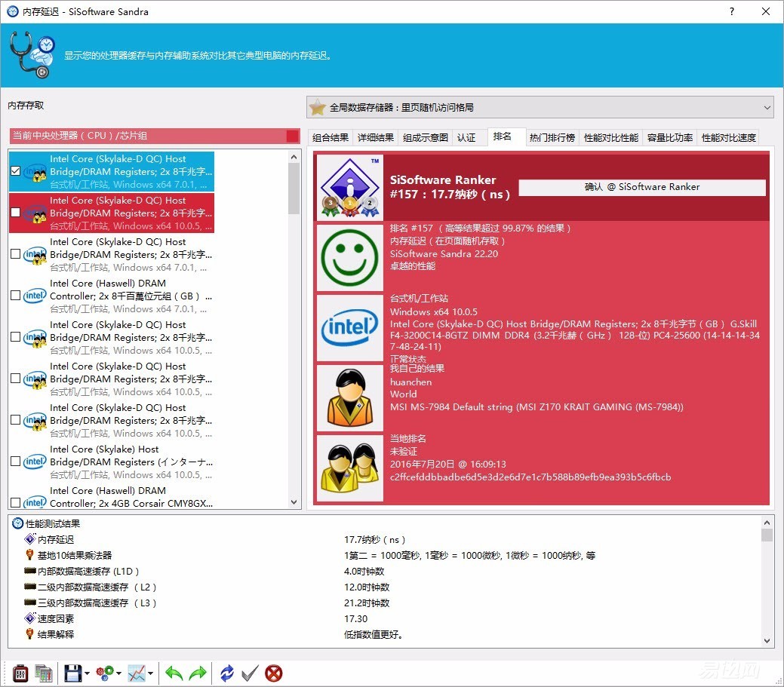
Task: Click the stethoscope brain header icon
Action: pos(32,55)
